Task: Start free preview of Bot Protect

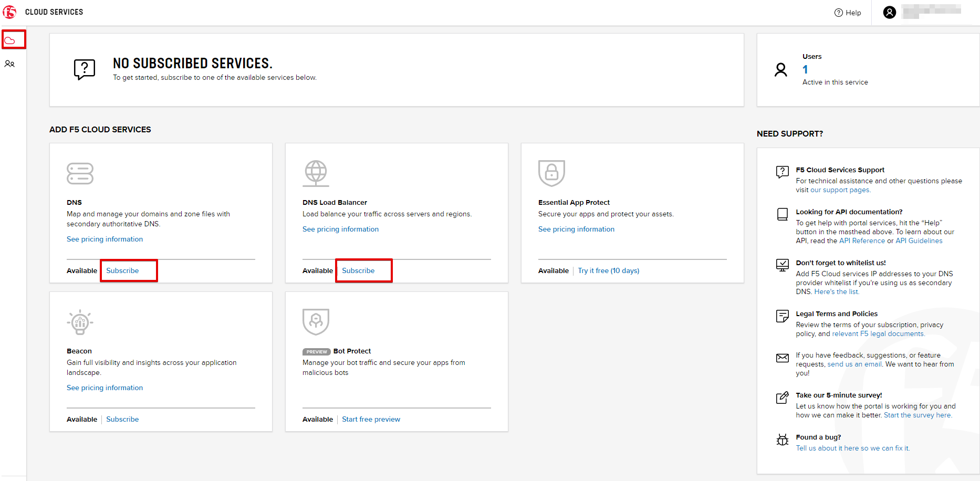Action: pyautogui.click(x=371, y=419)
